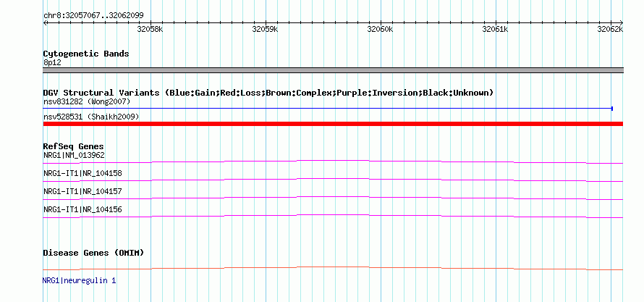Open the NRG1-IT1|NR_104156 transcript label
This screenshot has height=302, width=644.
(82, 209)
